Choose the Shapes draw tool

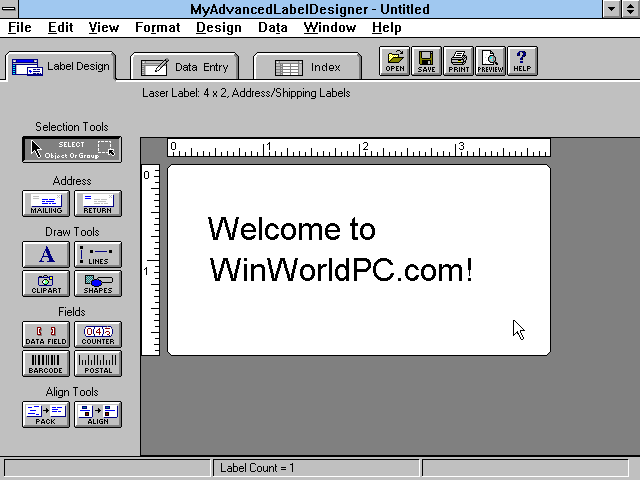click(x=98, y=284)
